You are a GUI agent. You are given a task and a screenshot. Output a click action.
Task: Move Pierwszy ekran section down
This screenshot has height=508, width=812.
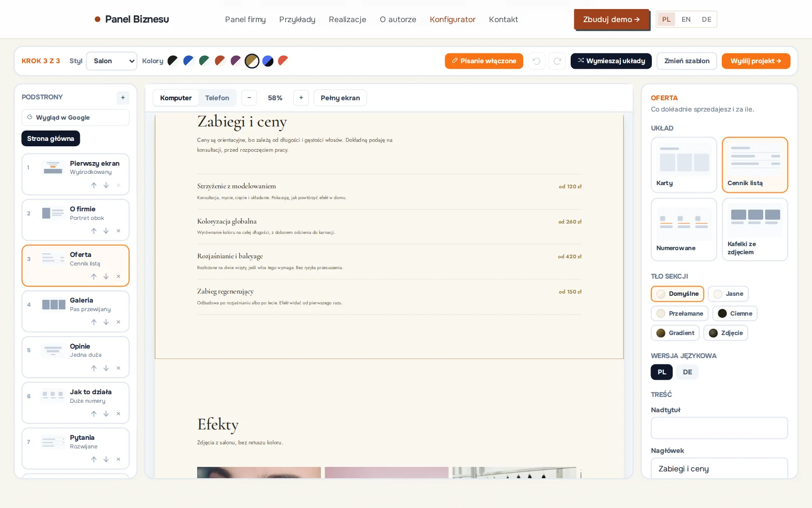tap(106, 185)
